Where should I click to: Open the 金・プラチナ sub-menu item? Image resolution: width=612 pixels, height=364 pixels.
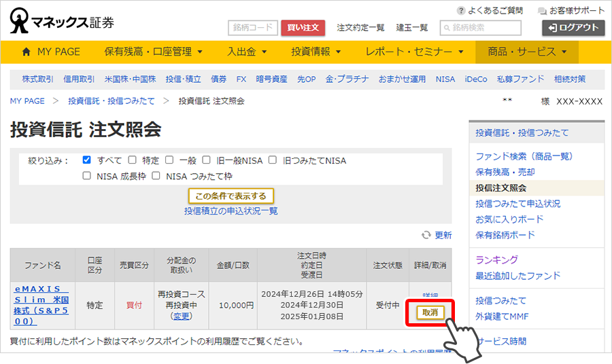pos(347,79)
